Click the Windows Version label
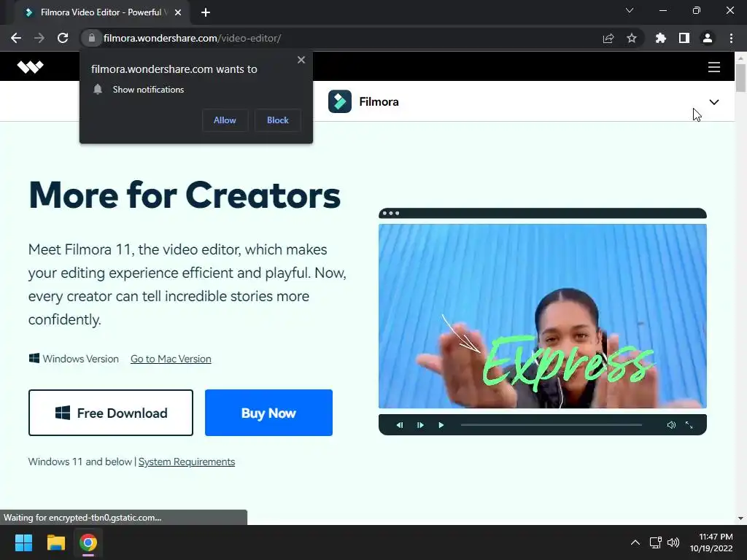The width and height of the screenshot is (747, 560). click(80, 359)
